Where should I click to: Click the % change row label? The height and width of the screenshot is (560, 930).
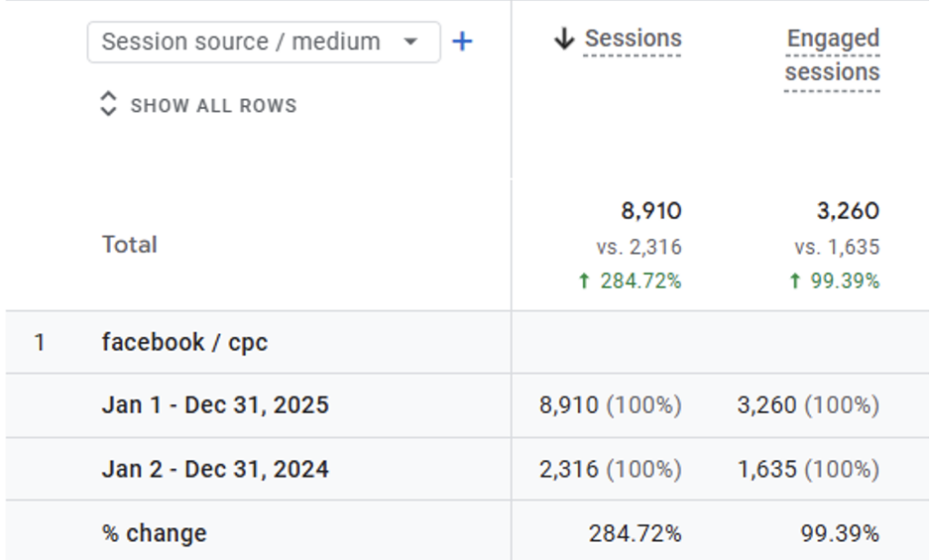coord(154,533)
